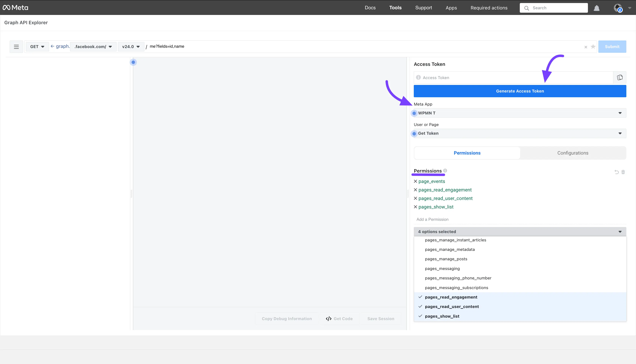This screenshot has width=636, height=364.
Task: Uncheck pages_show_list option
Action: tap(442, 316)
